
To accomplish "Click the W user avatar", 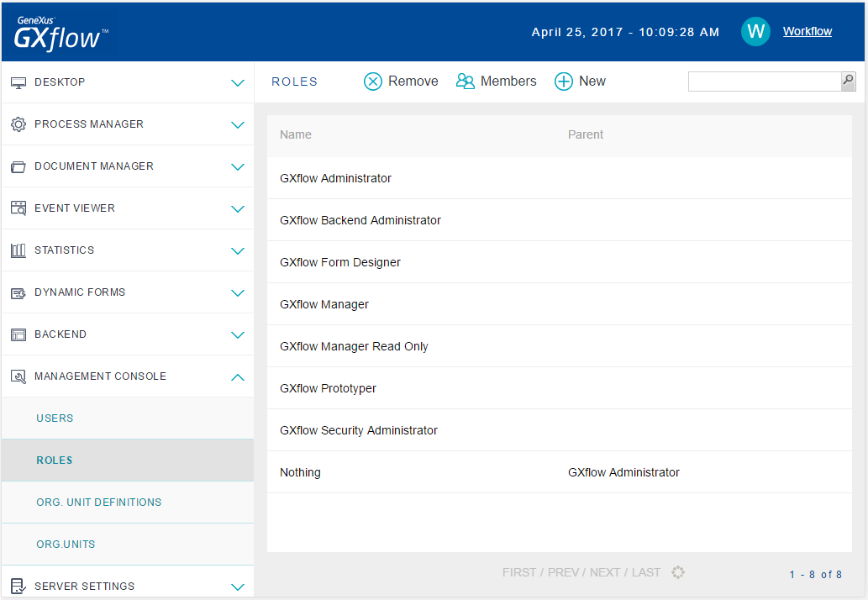I will (755, 32).
